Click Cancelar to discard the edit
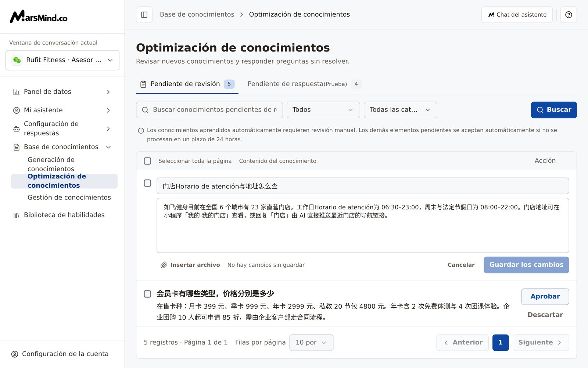 (461, 265)
